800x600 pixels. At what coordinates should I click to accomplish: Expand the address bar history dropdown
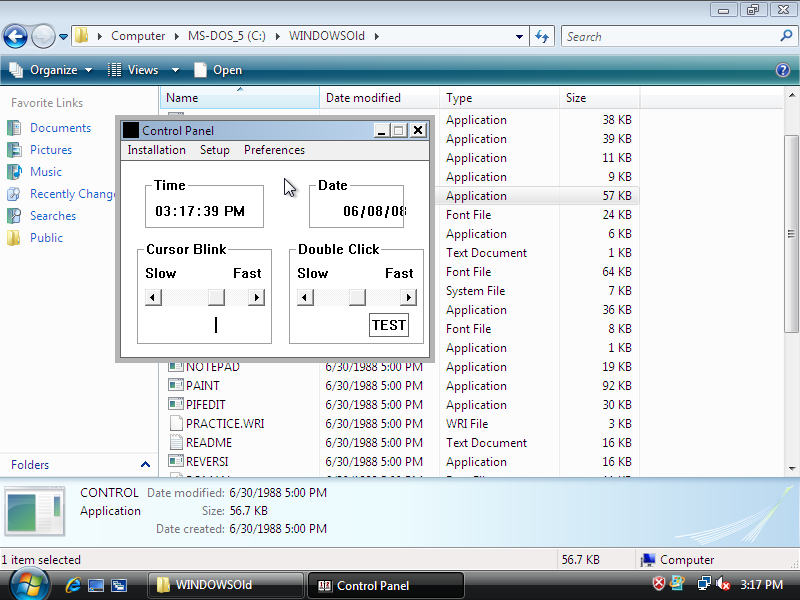click(x=519, y=37)
